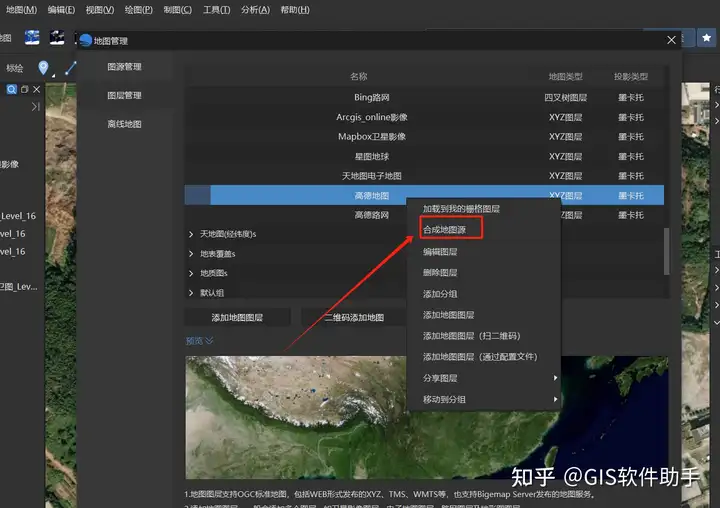The height and width of the screenshot is (508, 720).
Task: Select the Arcgis_online影像 row
Action: [x=424, y=117]
